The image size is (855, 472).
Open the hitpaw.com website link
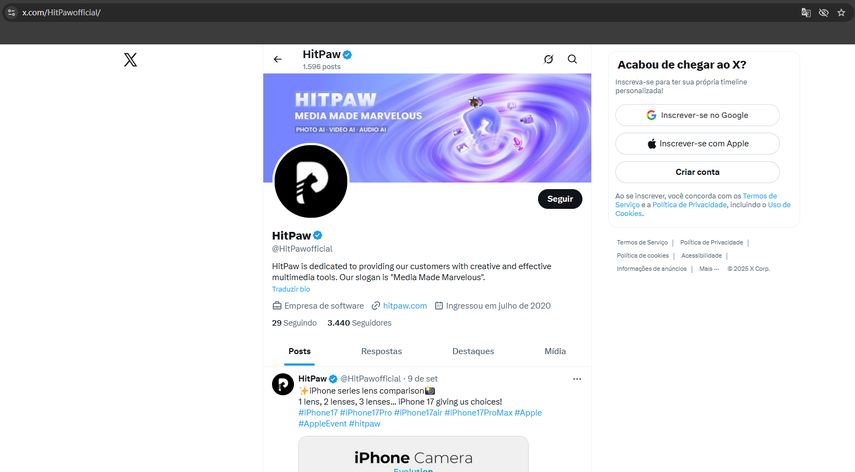coord(404,306)
